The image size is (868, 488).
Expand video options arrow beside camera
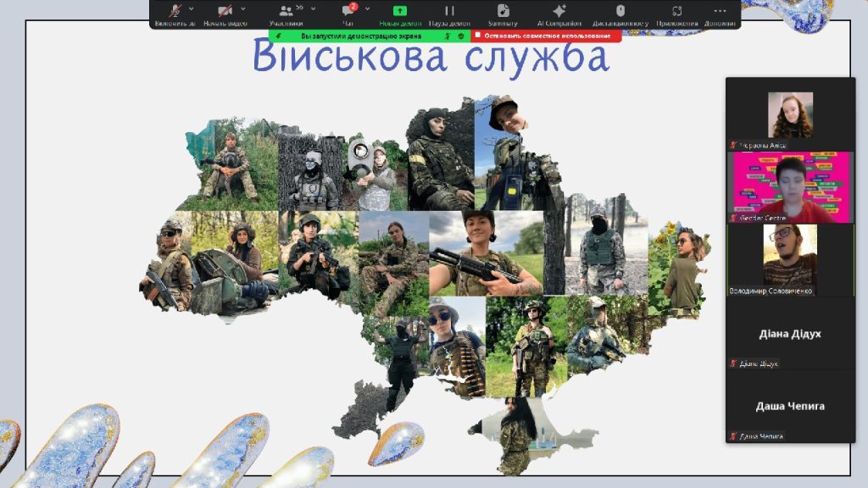[x=243, y=8]
